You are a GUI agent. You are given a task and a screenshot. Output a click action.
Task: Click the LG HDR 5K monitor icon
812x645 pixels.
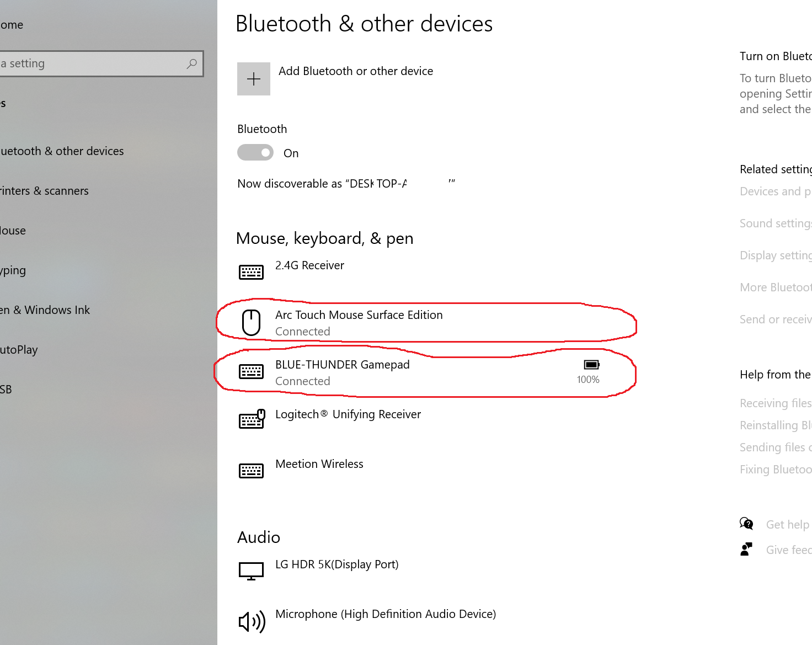[x=252, y=571]
